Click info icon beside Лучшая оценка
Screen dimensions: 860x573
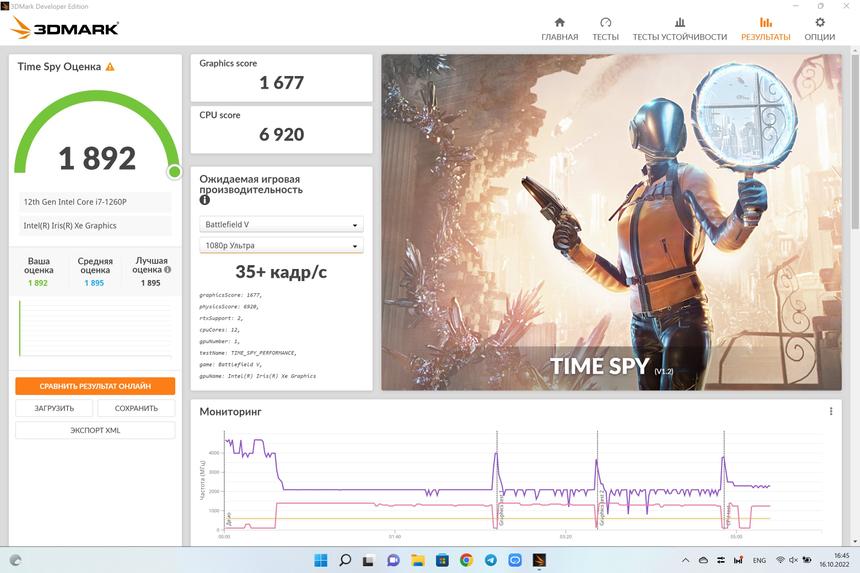point(167,269)
